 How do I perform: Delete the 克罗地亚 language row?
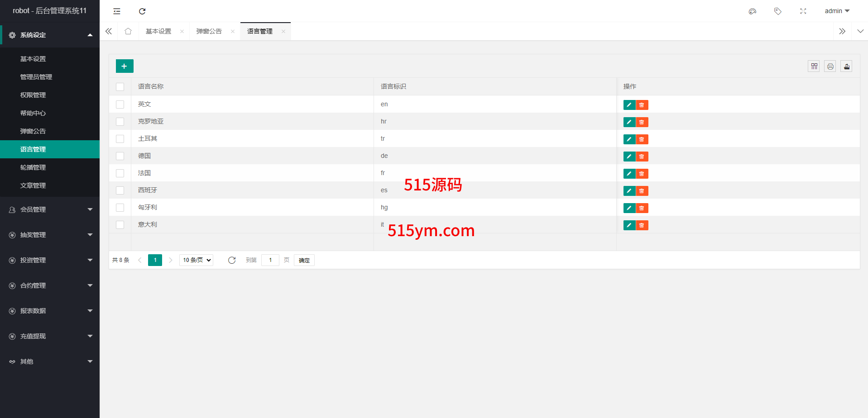coord(642,122)
